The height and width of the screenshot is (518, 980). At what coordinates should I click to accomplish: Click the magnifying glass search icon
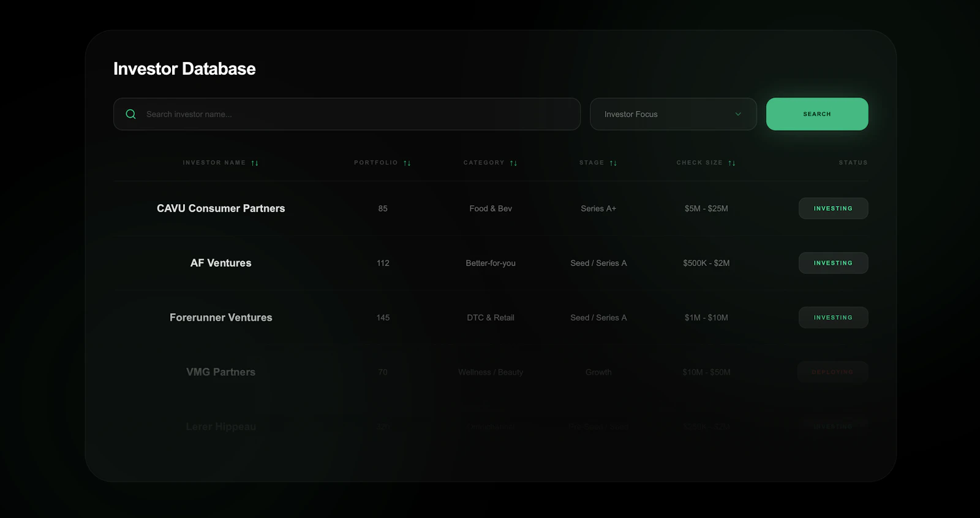point(130,114)
